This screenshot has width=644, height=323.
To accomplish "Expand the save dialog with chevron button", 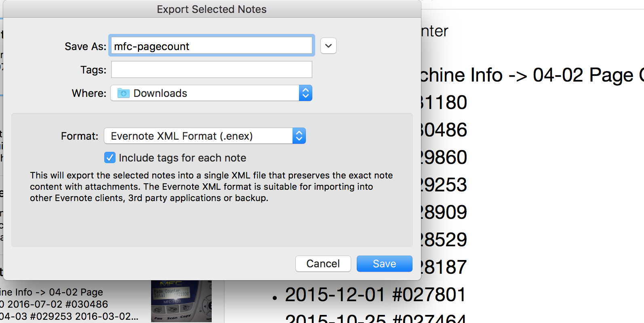I will point(328,46).
